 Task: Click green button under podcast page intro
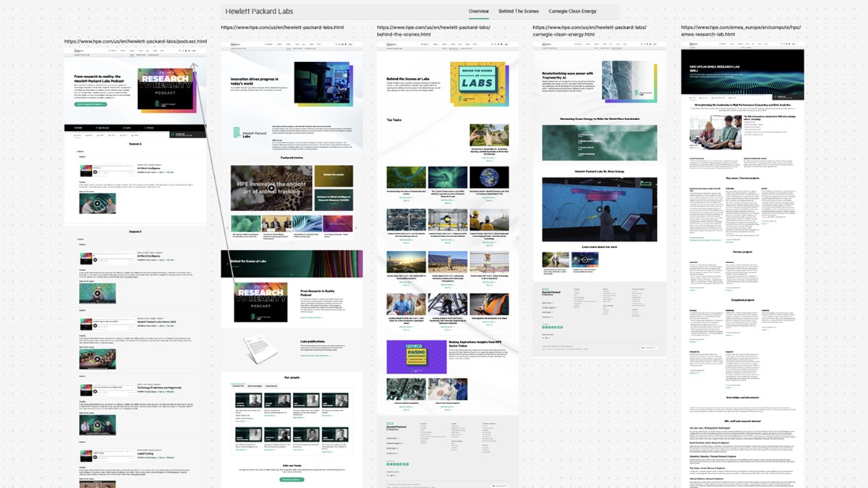[90, 104]
